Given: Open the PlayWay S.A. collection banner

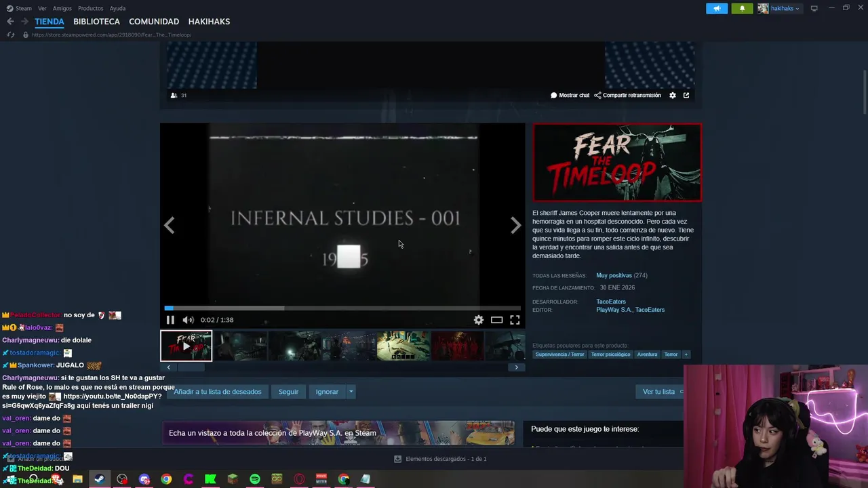Looking at the screenshot, I should pyautogui.click(x=338, y=433).
